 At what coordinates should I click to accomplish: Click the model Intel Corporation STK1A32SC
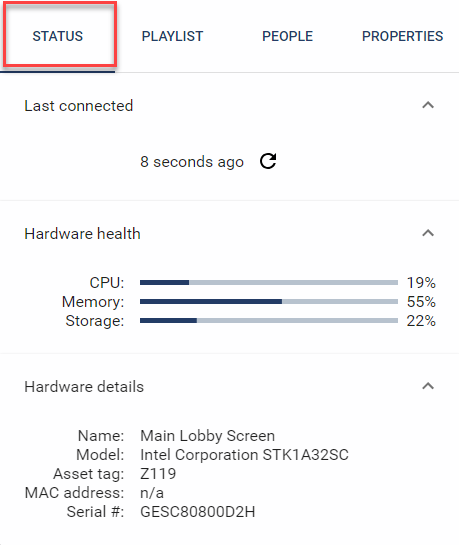tap(244, 455)
